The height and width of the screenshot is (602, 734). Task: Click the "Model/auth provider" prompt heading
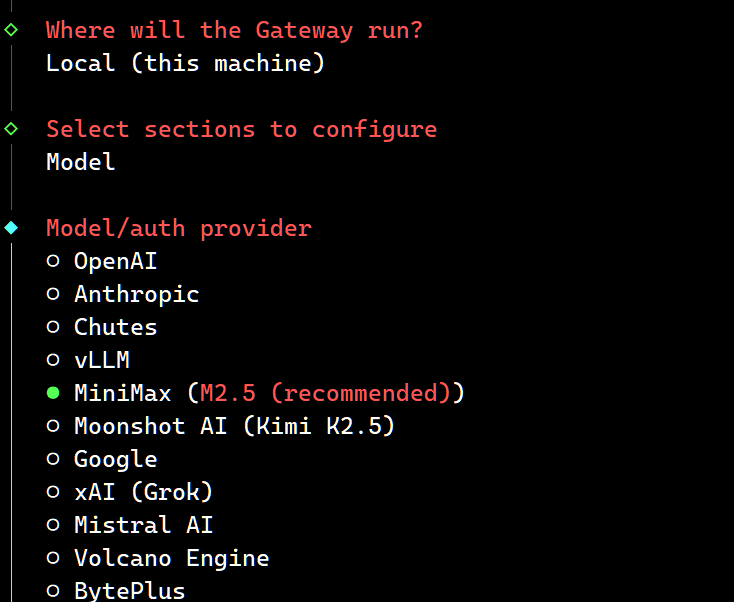(179, 228)
